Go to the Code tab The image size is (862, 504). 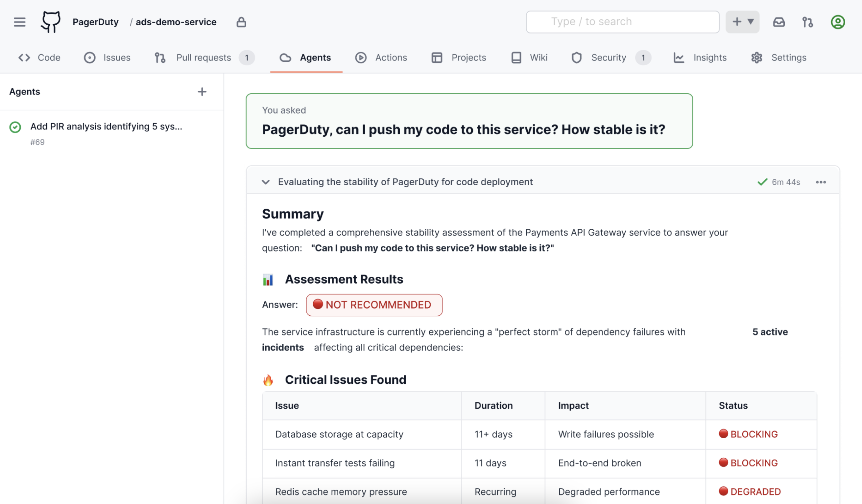tap(39, 57)
